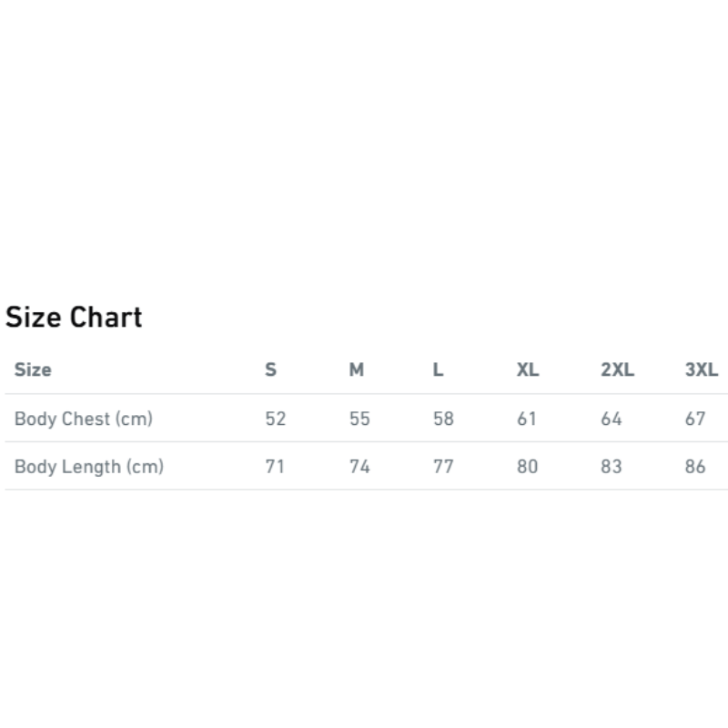Click chest value 61 for size XL

click(527, 419)
